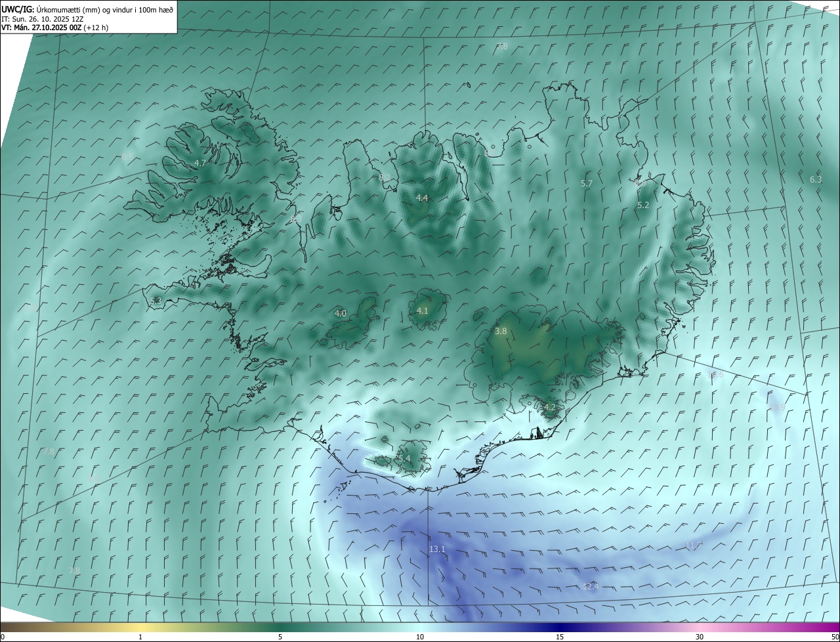Click the '15' tick label on the color scale

560,637
